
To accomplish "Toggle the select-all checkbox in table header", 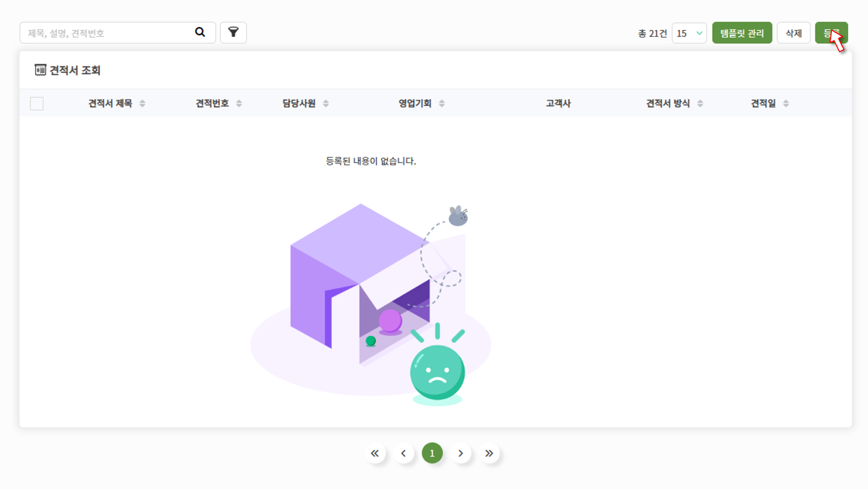I will 37,103.
